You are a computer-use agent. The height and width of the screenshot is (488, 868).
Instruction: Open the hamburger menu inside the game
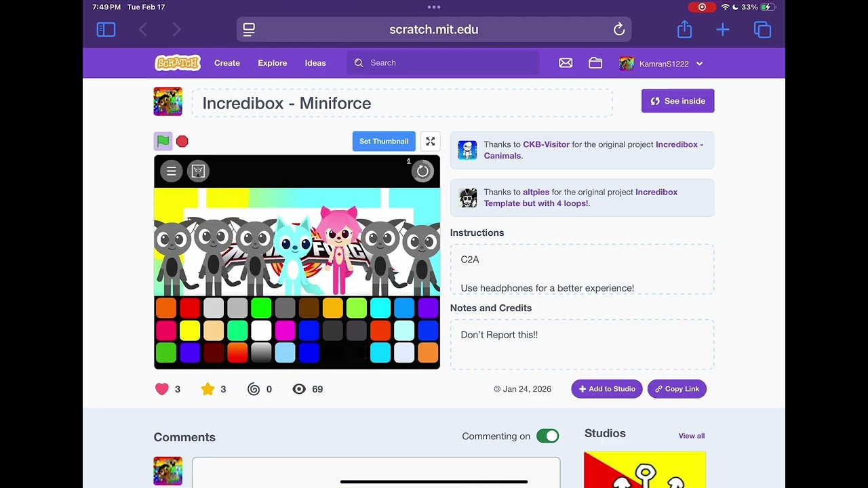click(172, 171)
